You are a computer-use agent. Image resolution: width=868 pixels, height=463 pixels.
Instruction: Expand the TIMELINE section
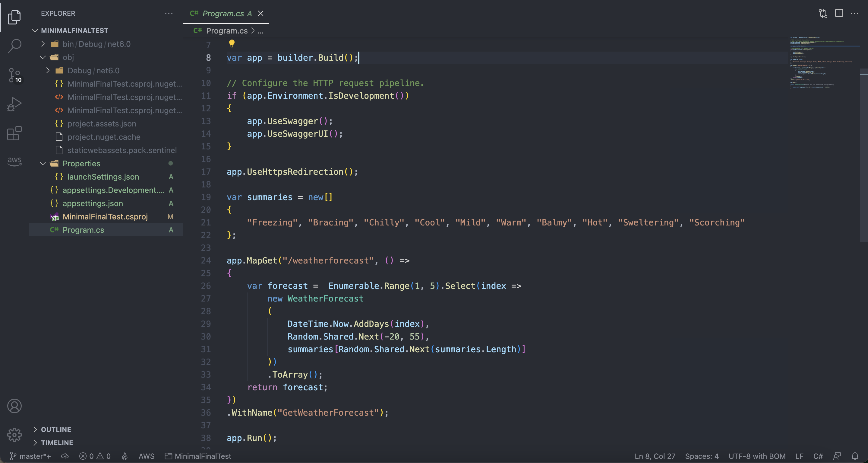tap(57, 443)
